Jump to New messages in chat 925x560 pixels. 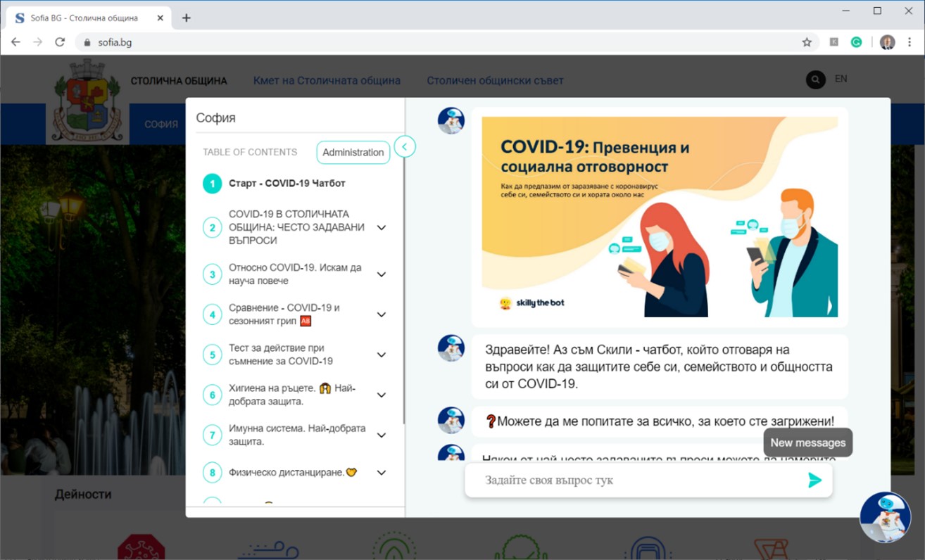[808, 443]
